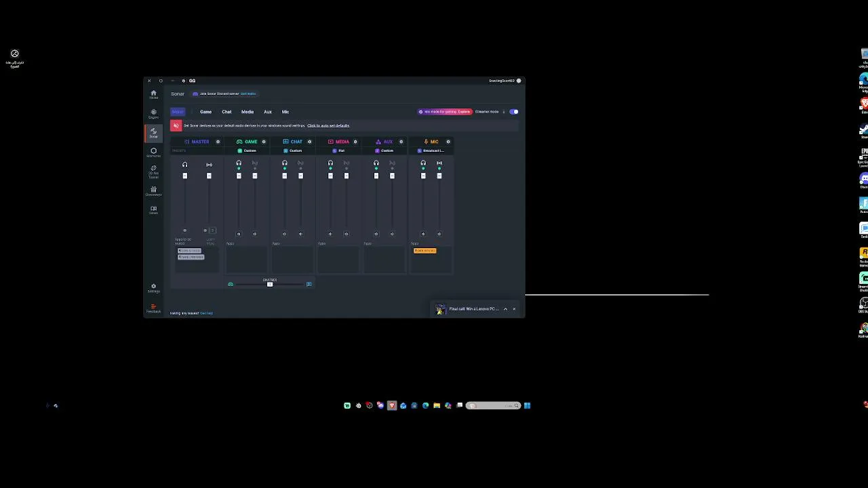Open the 3D Aim Trainer sidebar item

[153, 171]
